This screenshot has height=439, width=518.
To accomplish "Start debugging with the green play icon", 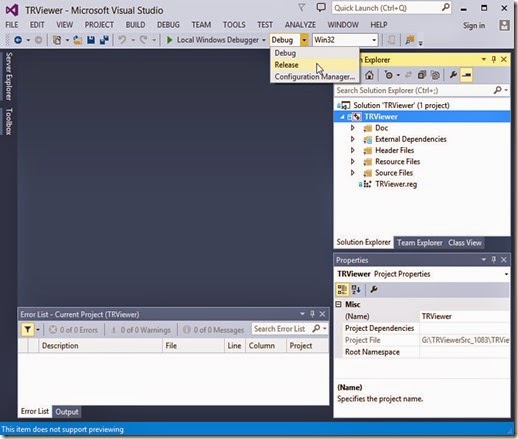I will 169,40.
